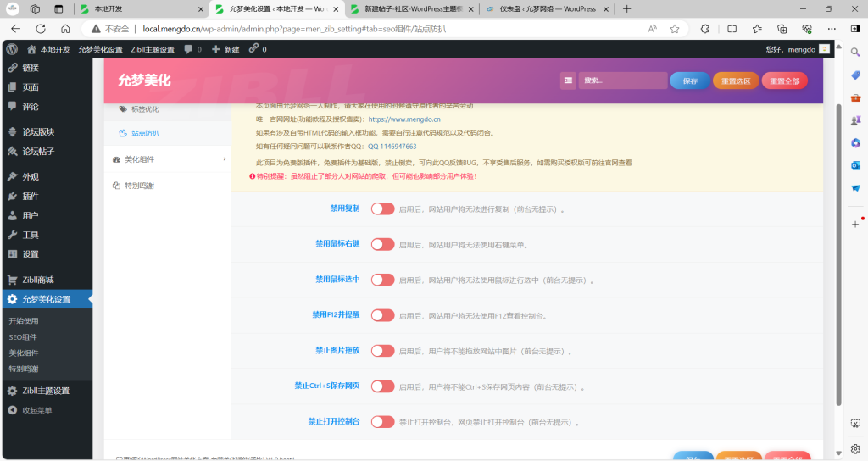This screenshot has width=868, height=461.
Task: Go back with the browser back arrow
Action: (x=15, y=29)
